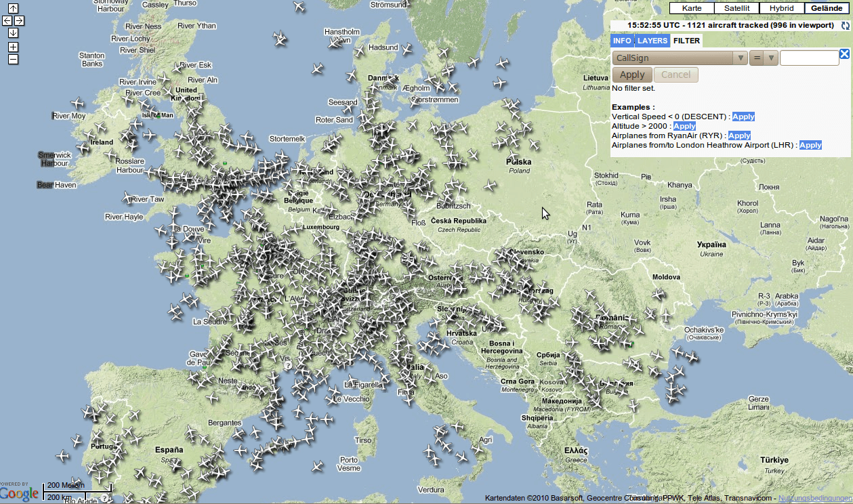Open the LAYERS tab

652,41
